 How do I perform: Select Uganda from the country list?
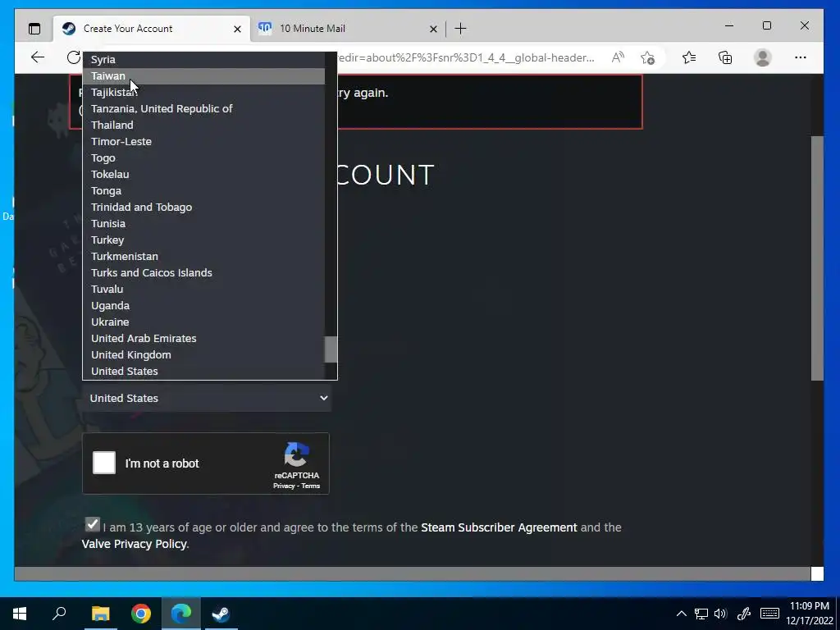click(x=203, y=305)
